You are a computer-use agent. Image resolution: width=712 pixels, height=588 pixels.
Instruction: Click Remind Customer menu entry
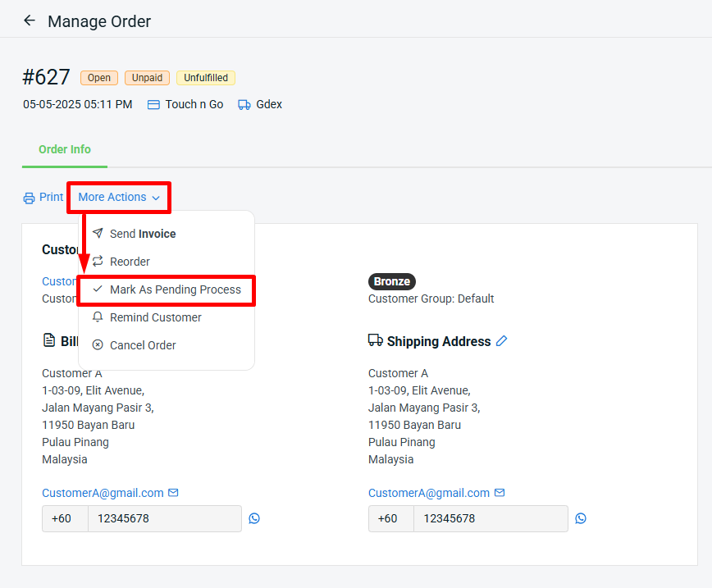point(155,317)
